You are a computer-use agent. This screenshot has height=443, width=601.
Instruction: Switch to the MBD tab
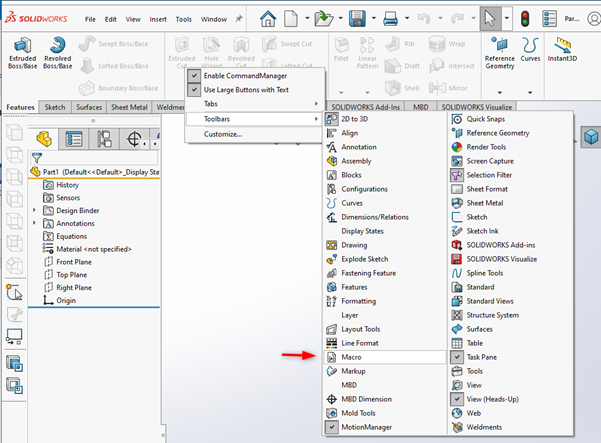[420, 107]
